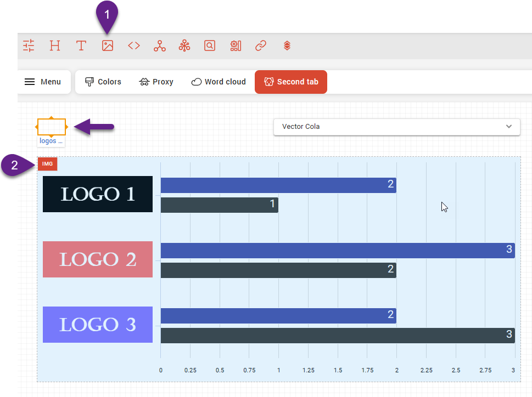Click the three-node tree diagram icon
The image size is (532, 397).
[160, 46]
